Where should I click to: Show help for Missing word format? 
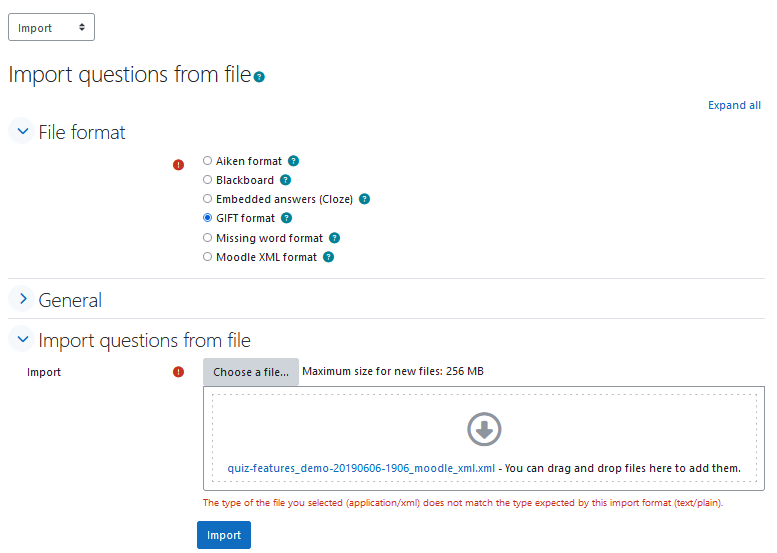tap(334, 238)
